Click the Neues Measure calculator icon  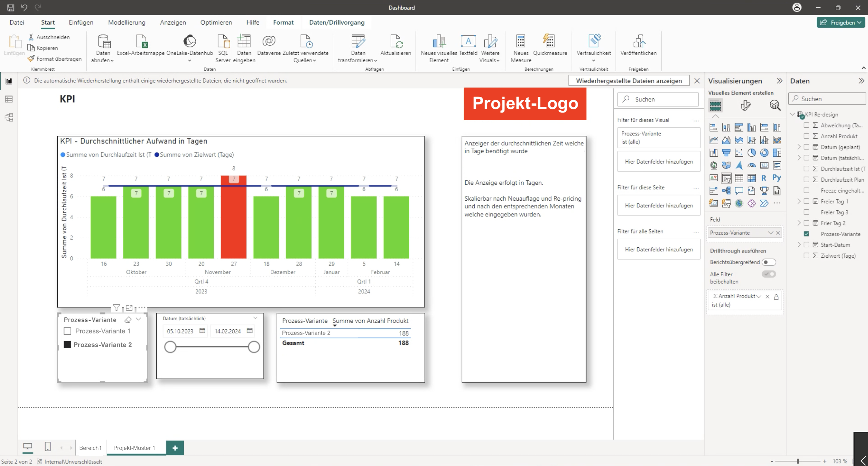click(x=521, y=42)
